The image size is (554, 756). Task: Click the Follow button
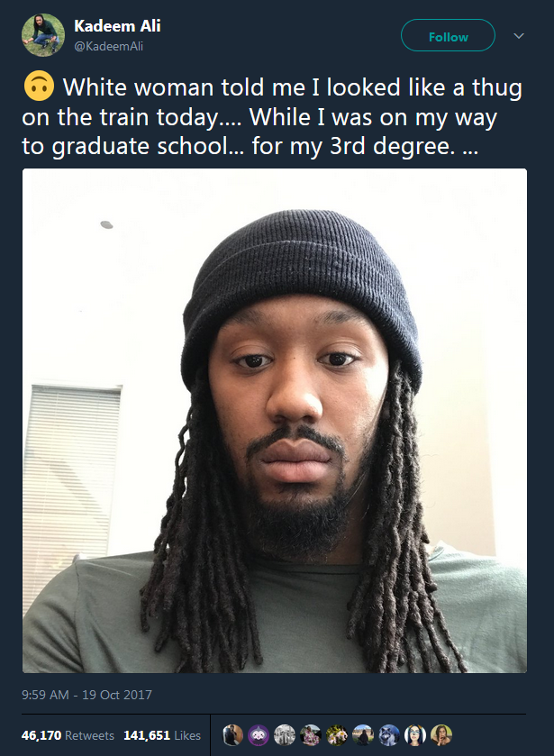point(448,35)
